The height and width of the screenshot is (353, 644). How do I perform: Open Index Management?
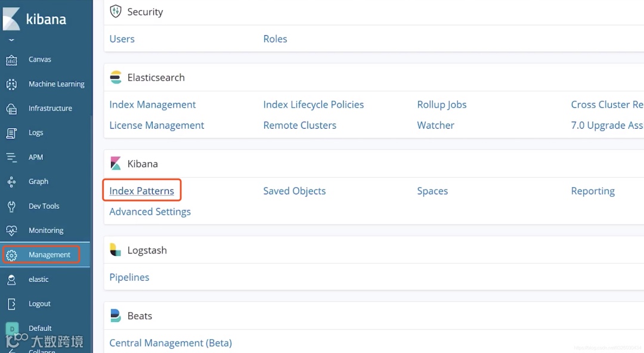pos(153,105)
